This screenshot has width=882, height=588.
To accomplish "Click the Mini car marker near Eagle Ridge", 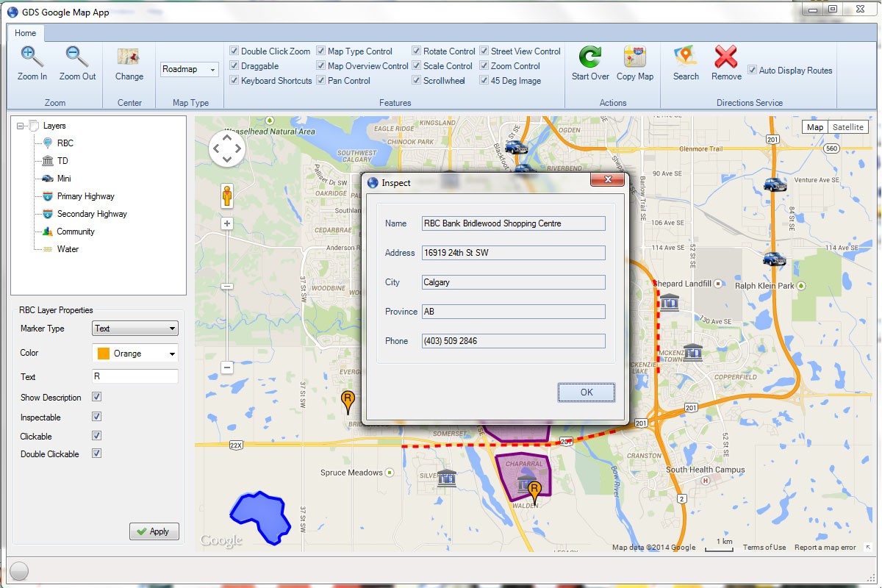I will (x=516, y=146).
